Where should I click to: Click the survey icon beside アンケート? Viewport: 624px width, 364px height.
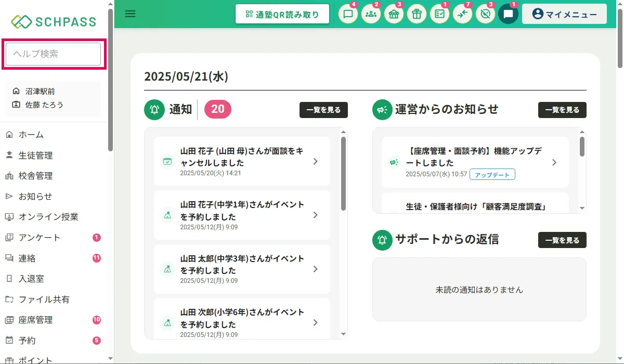point(9,238)
